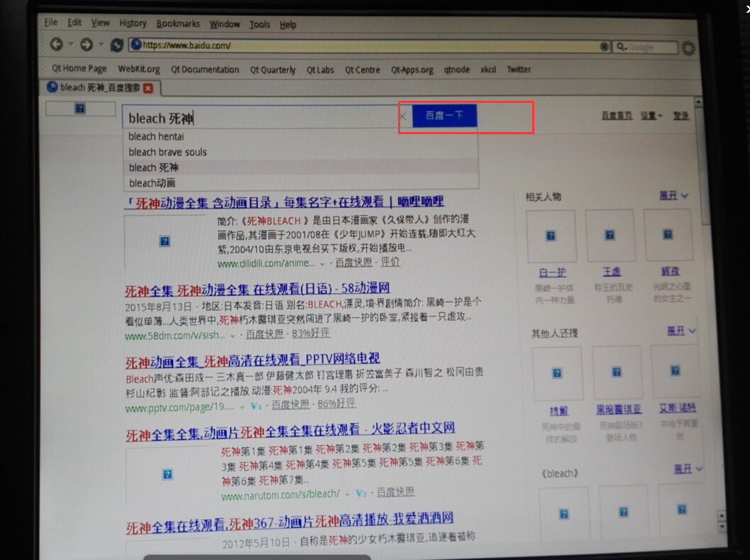Click thumbnail of dilidili result
Screen dimensions: 750x560
coord(165,241)
